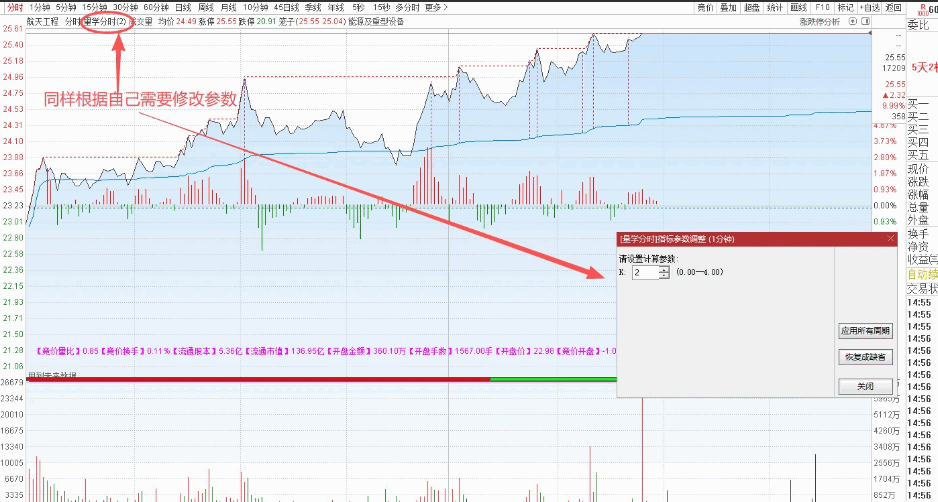Screen dimensions: 938x502
Task: Click the 【开盘金额】 info text
Action: pyautogui.click(x=349, y=351)
